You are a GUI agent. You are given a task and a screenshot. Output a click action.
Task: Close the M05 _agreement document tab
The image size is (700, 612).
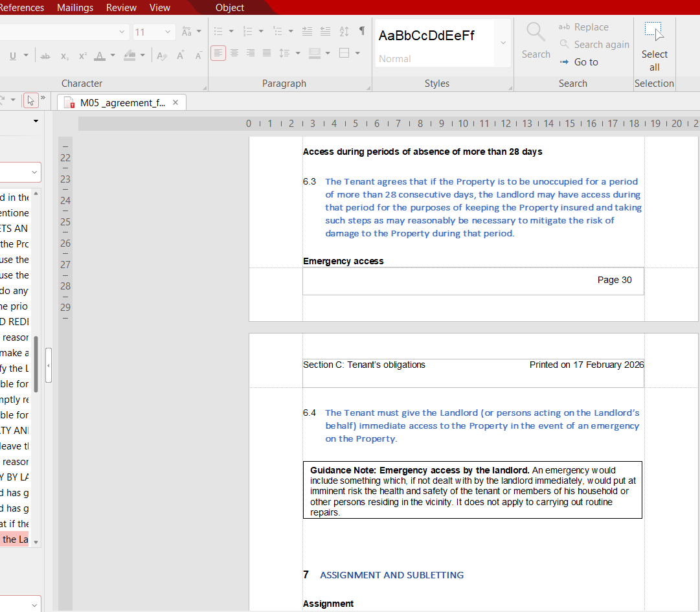[175, 102]
